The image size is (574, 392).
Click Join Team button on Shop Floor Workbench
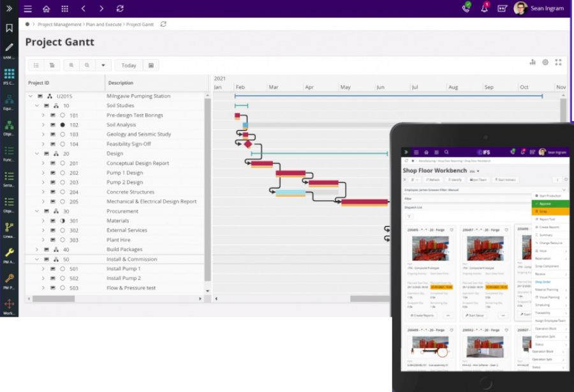[x=478, y=180]
